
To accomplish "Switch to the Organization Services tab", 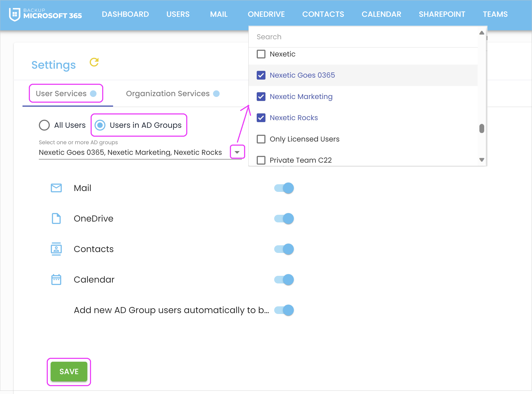I will pyautogui.click(x=173, y=94).
